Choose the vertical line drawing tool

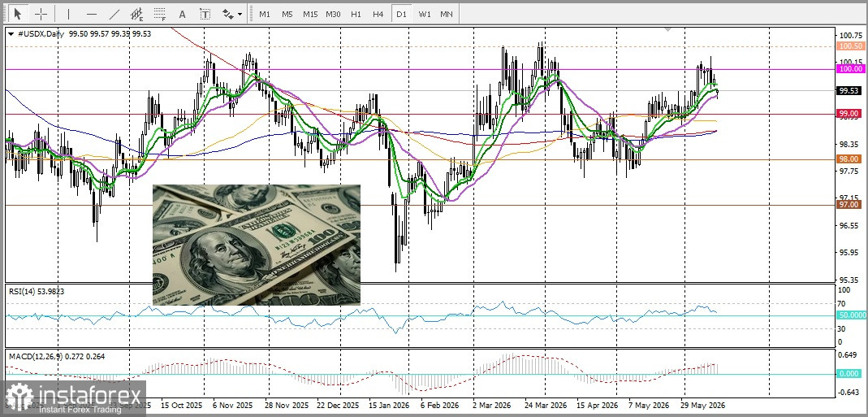point(69,14)
